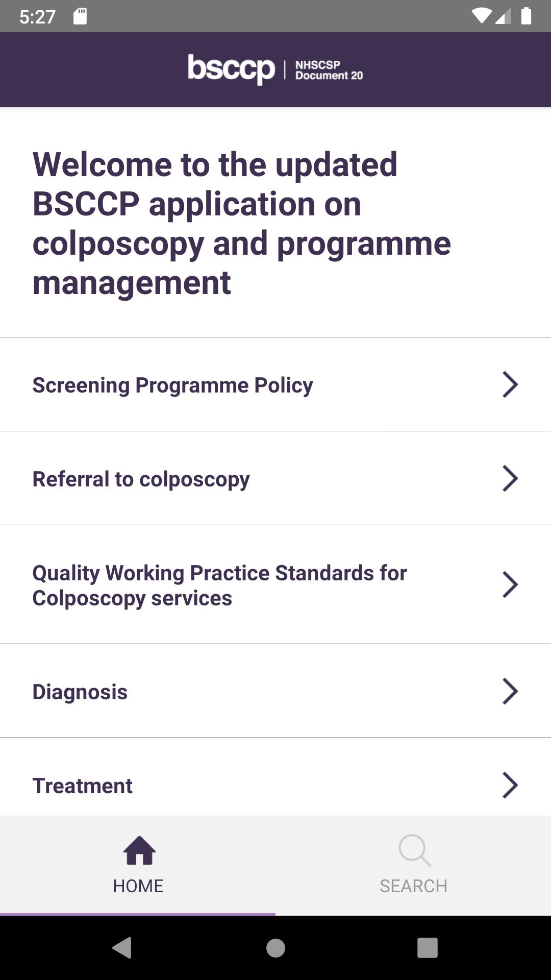Tap the chevron beside Diagnosis
The image size is (551, 980).
[x=510, y=691]
